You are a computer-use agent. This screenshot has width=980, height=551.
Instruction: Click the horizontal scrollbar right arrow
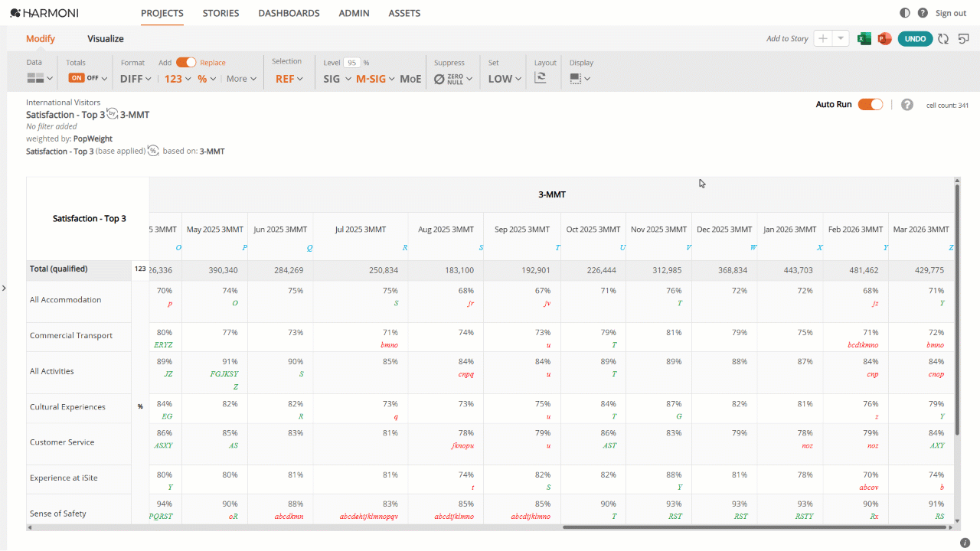pos(951,527)
